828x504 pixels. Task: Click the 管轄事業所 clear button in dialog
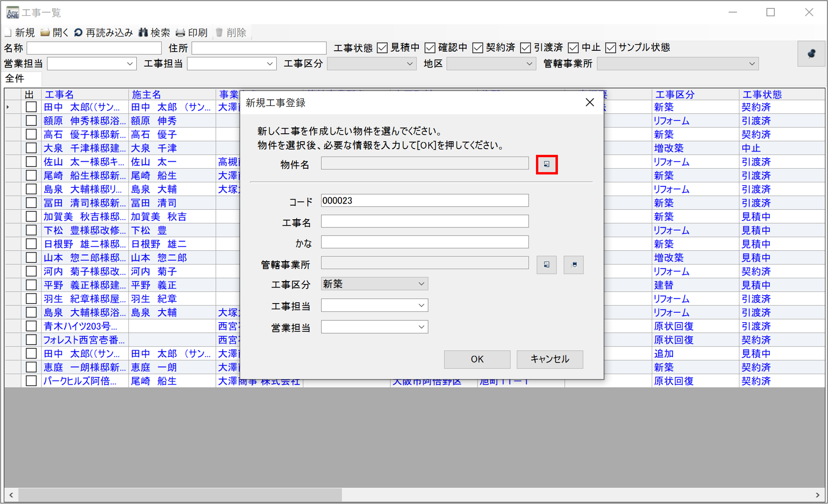[574, 265]
